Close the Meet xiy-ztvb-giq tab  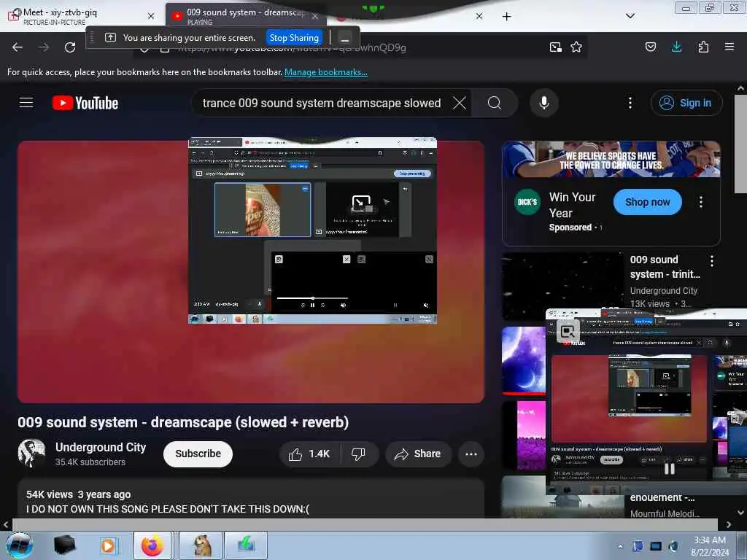coord(150,16)
